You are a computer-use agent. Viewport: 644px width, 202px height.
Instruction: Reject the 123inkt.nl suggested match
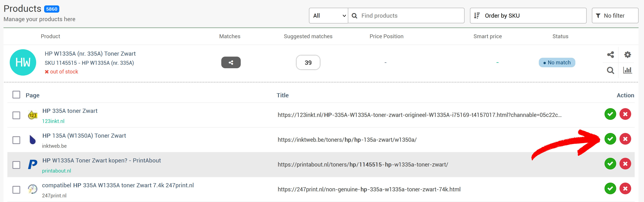click(x=625, y=114)
